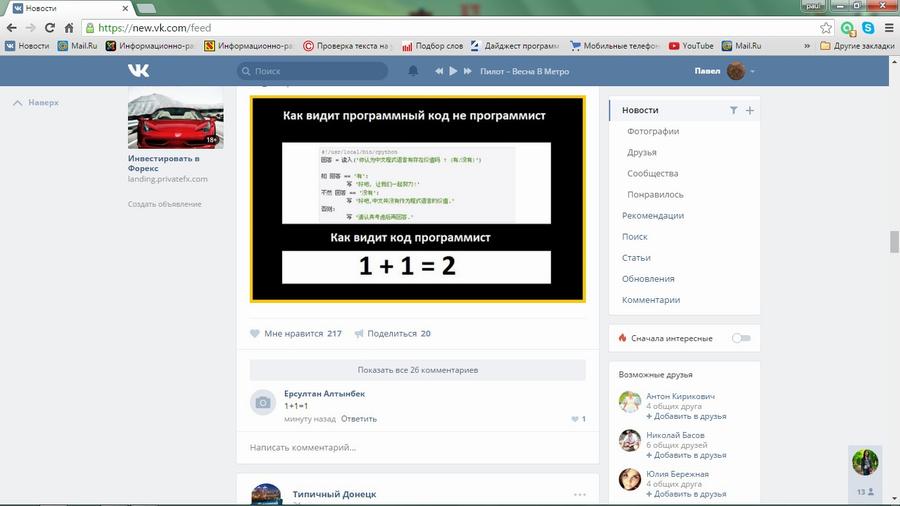This screenshot has width=900, height=506.
Task: Open the notifications bell
Action: [413, 71]
